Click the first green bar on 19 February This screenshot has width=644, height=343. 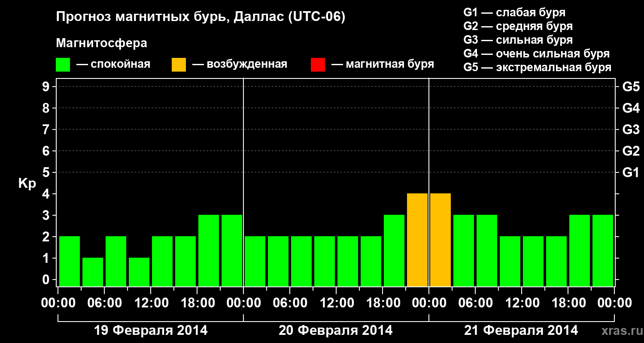[70, 261]
